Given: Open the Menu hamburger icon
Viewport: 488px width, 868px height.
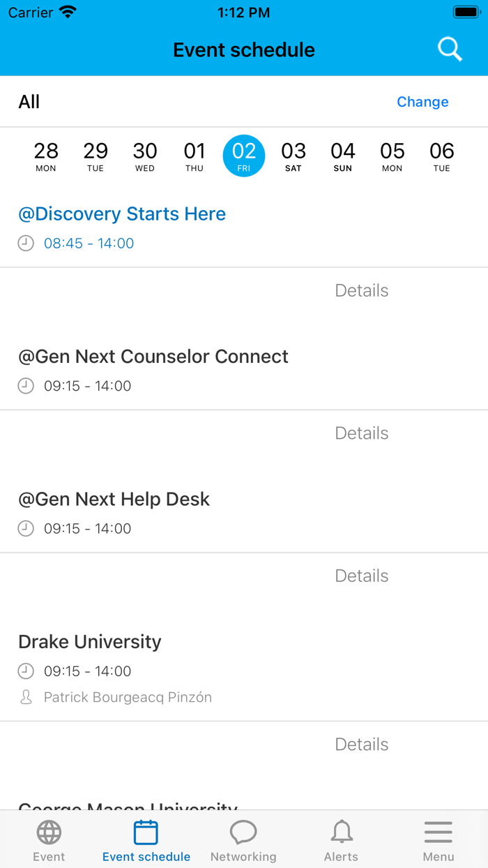Looking at the screenshot, I should point(439,832).
